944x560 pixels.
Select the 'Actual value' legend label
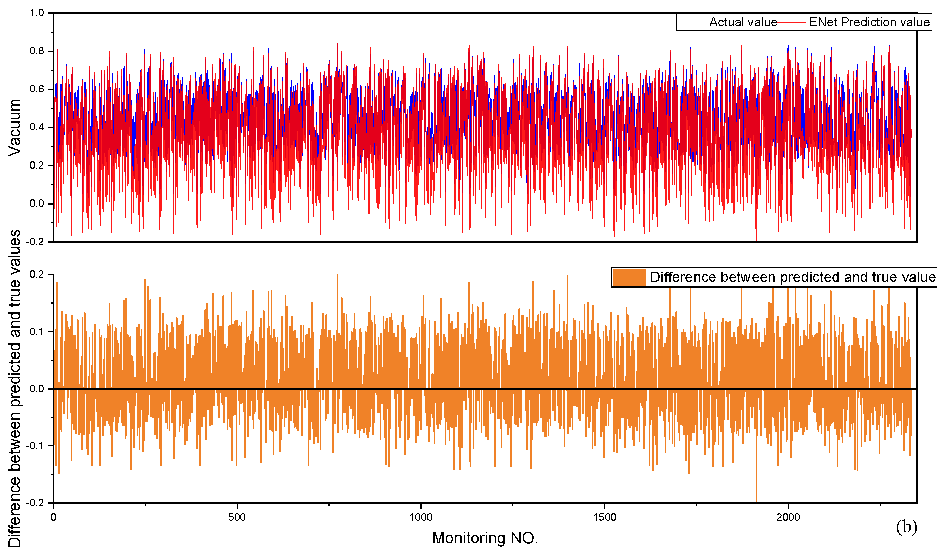click(x=743, y=22)
